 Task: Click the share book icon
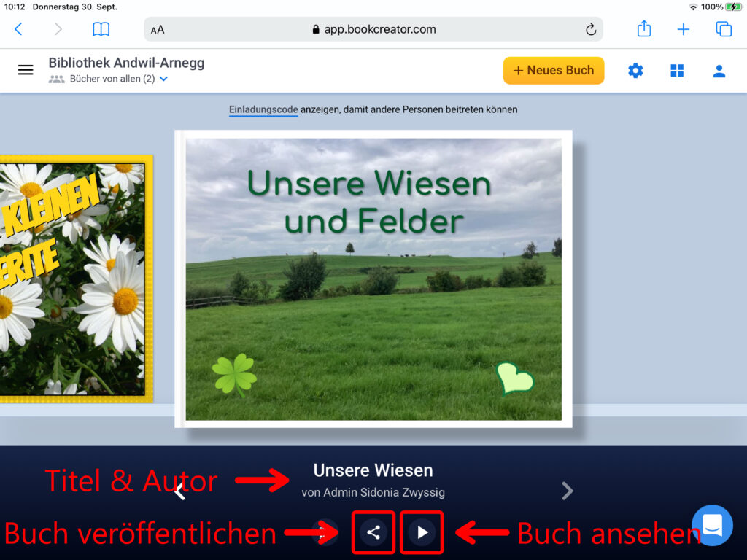click(373, 532)
